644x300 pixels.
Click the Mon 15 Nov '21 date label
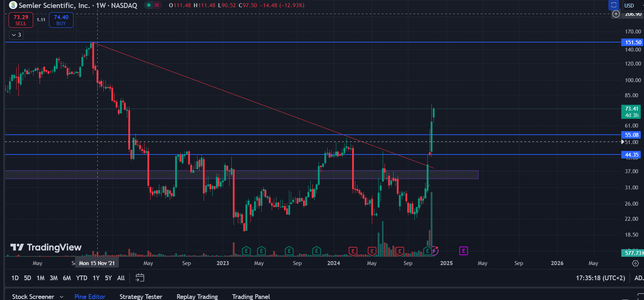pyautogui.click(x=97, y=263)
